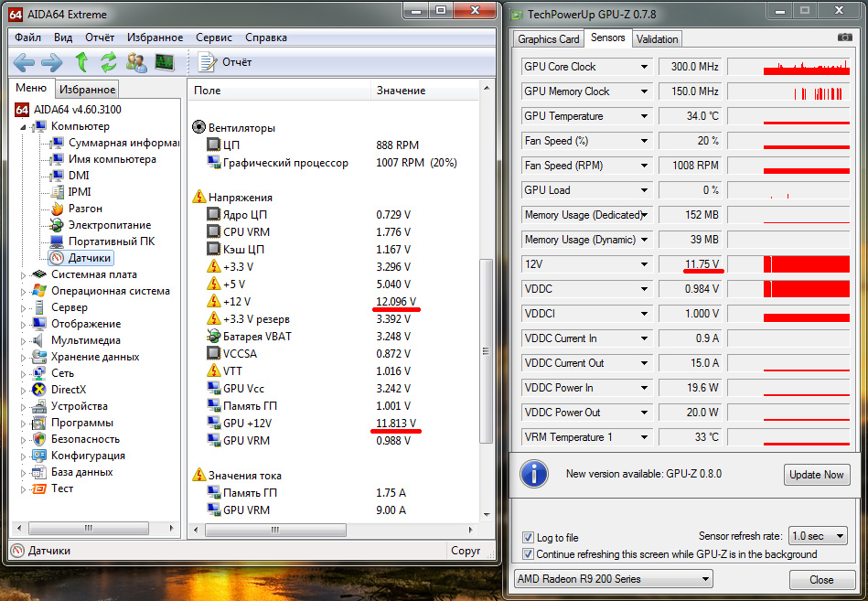Click the AIDA64 v4.60.3100 root node

pos(68,110)
